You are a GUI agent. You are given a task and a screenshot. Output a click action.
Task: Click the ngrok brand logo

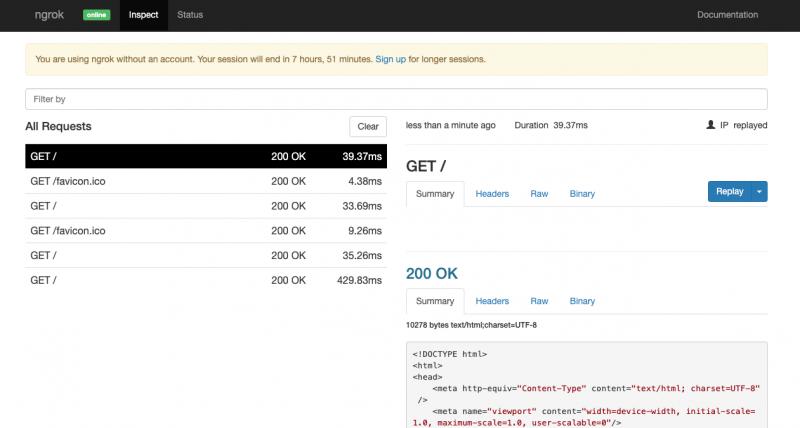click(47, 15)
